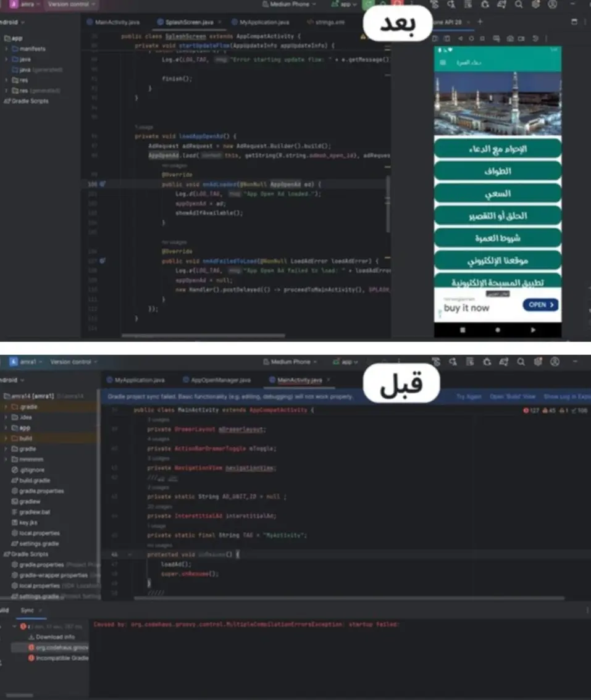Switch to MainActivity.java tab in top window
This screenshot has height=700, width=591.
tap(113, 22)
